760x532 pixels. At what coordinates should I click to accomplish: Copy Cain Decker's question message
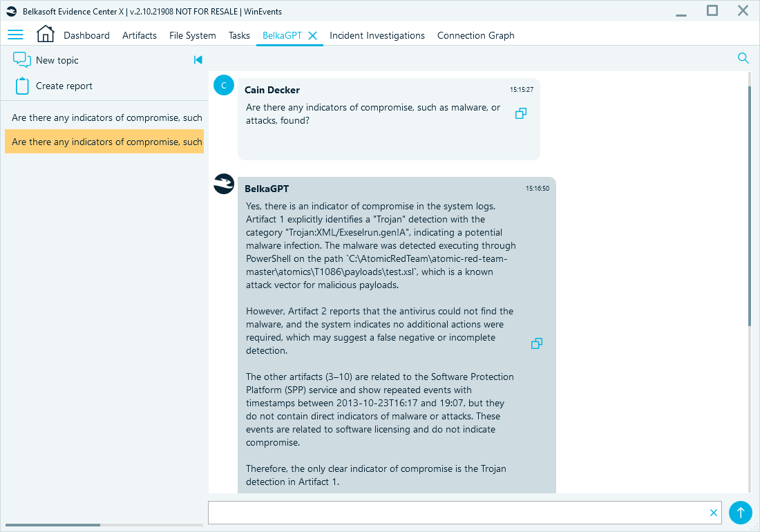521,113
